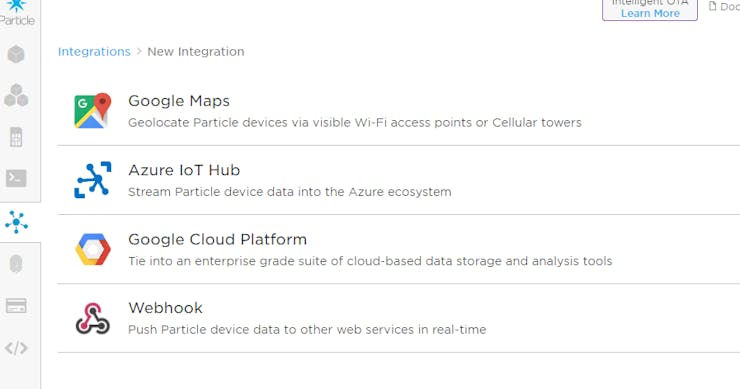
Task: Open the Console terminal icon in sidebar
Action: tap(16, 178)
